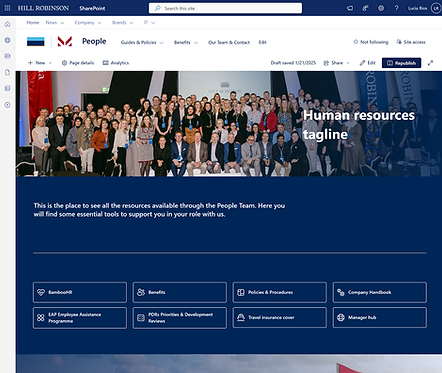Click the search magnifier icon
This screenshot has height=373, width=442.
point(157,8)
